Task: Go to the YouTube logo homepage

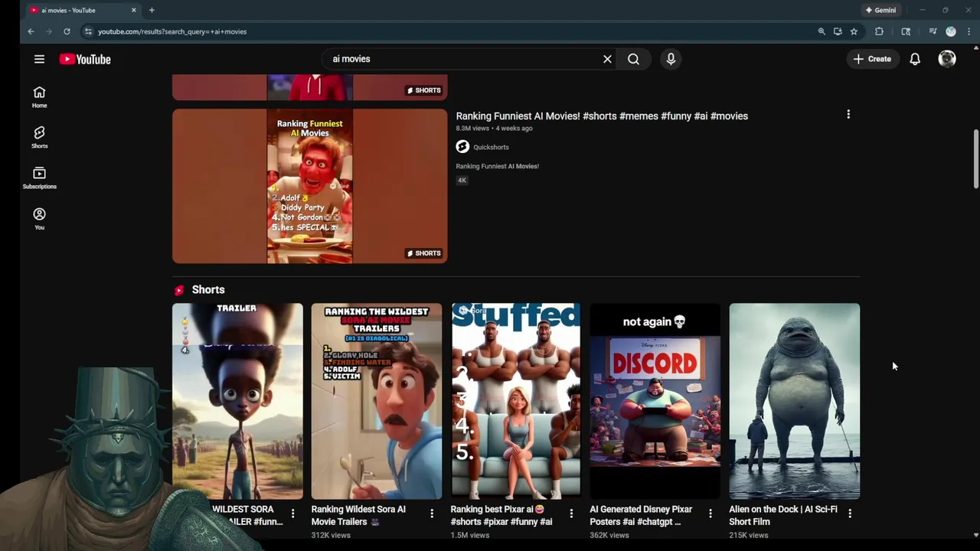Action: [85, 59]
